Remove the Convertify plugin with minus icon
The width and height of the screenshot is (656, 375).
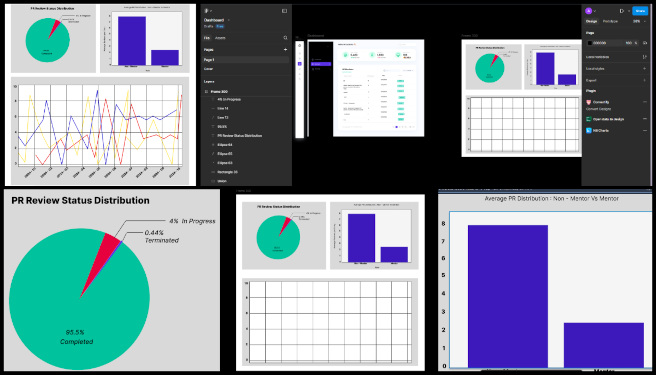(644, 102)
